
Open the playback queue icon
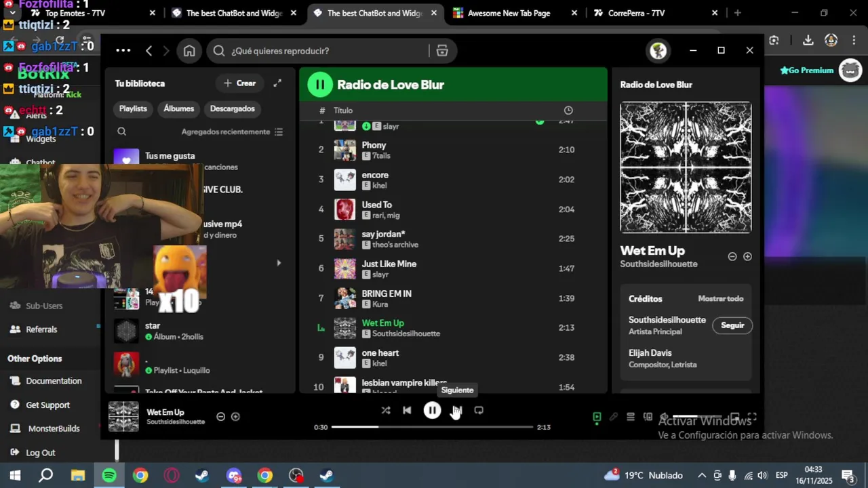(631, 417)
